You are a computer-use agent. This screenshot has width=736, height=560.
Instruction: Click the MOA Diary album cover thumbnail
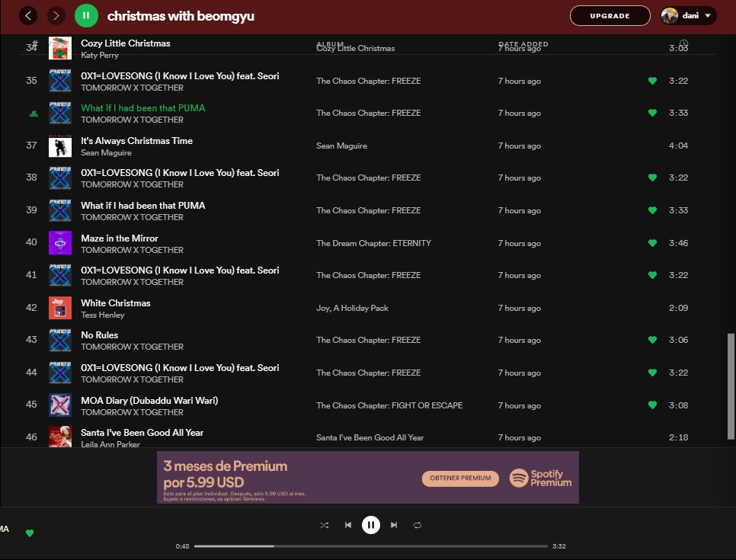click(60, 405)
